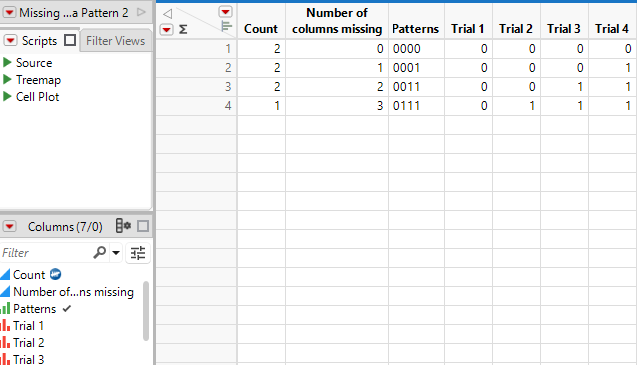Click the filter options sliders button
This screenshot has height=365, width=637.
pos(138,253)
